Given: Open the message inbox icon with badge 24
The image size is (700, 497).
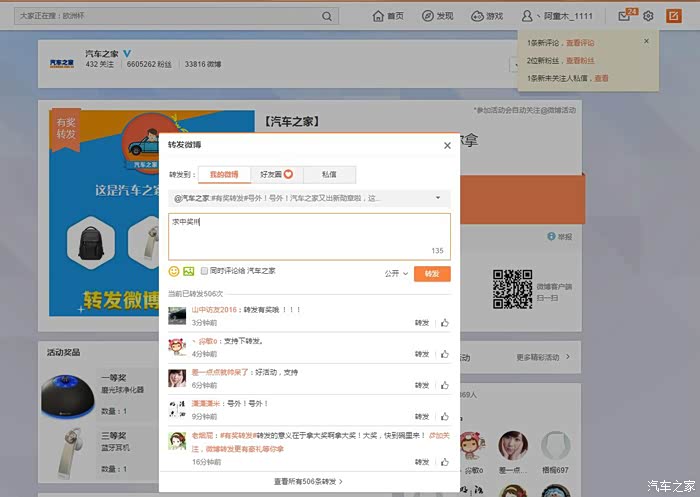Looking at the screenshot, I should click(626, 16).
